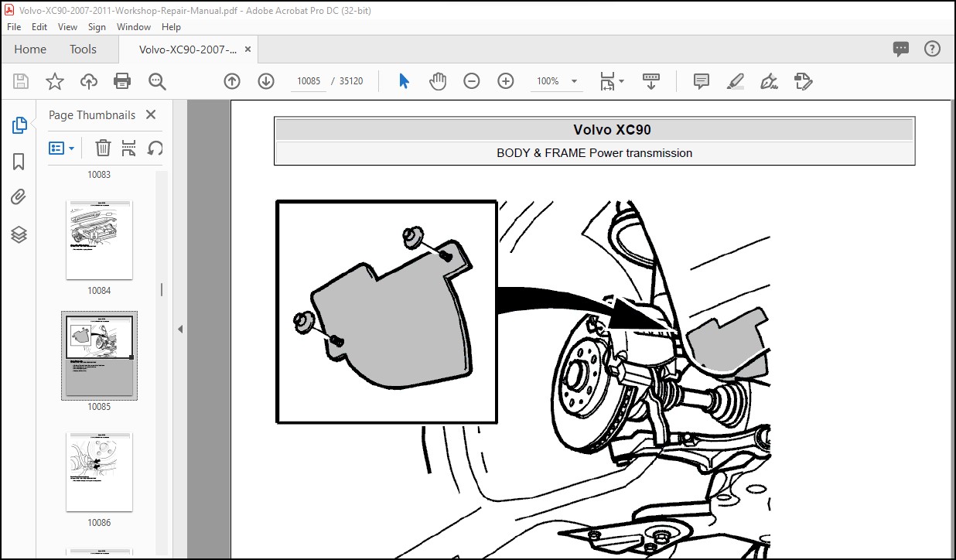Collapse the navigation pane arrow
Image resolution: width=956 pixels, height=560 pixels.
point(179,329)
